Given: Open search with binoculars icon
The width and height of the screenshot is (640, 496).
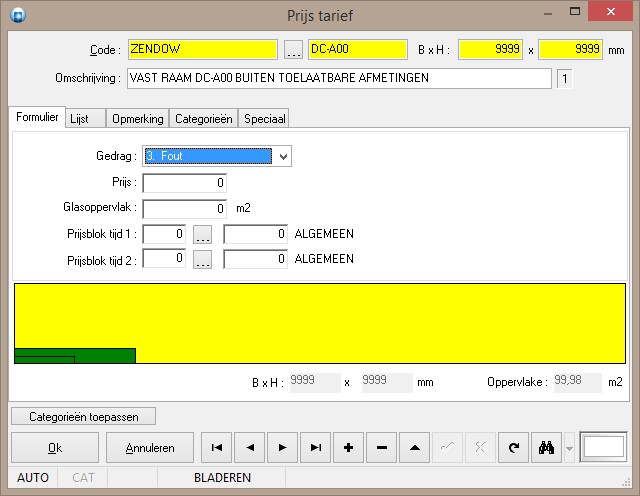Looking at the screenshot, I should click(547, 448).
